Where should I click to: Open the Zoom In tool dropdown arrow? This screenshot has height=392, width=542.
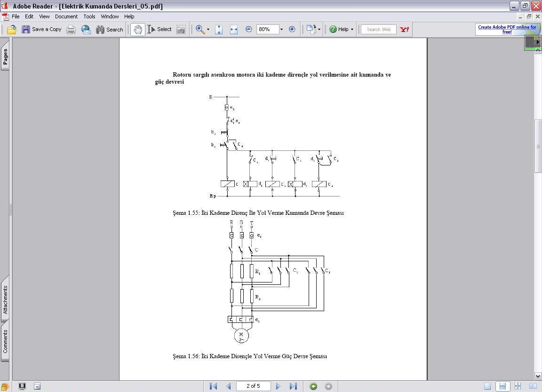click(208, 29)
